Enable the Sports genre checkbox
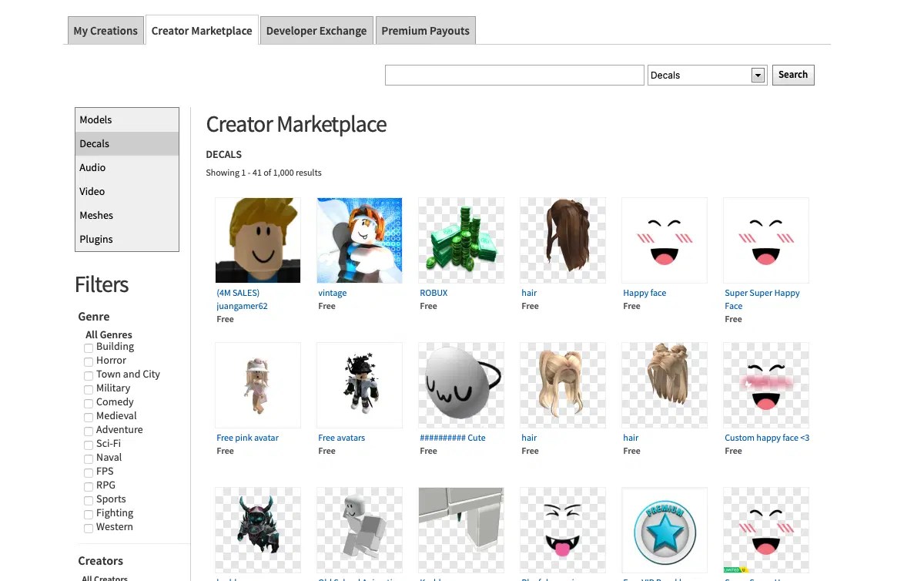This screenshot has width=924, height=581. 89,501
